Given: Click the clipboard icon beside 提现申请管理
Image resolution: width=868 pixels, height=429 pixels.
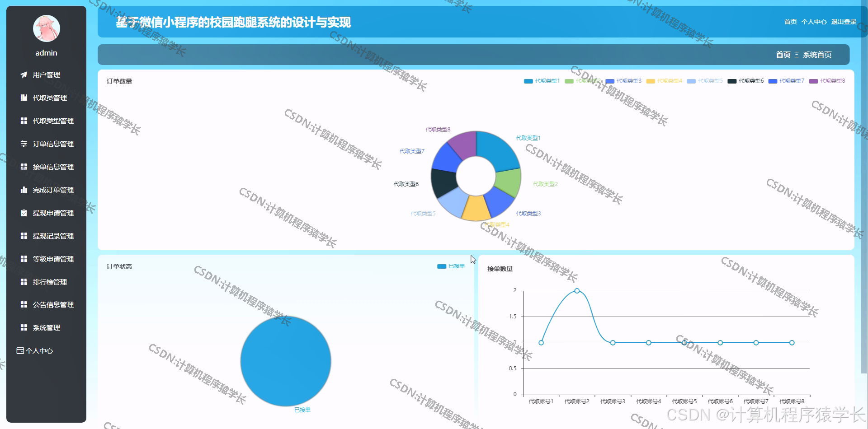Looking at the screenshot, I should coord(24,213).
